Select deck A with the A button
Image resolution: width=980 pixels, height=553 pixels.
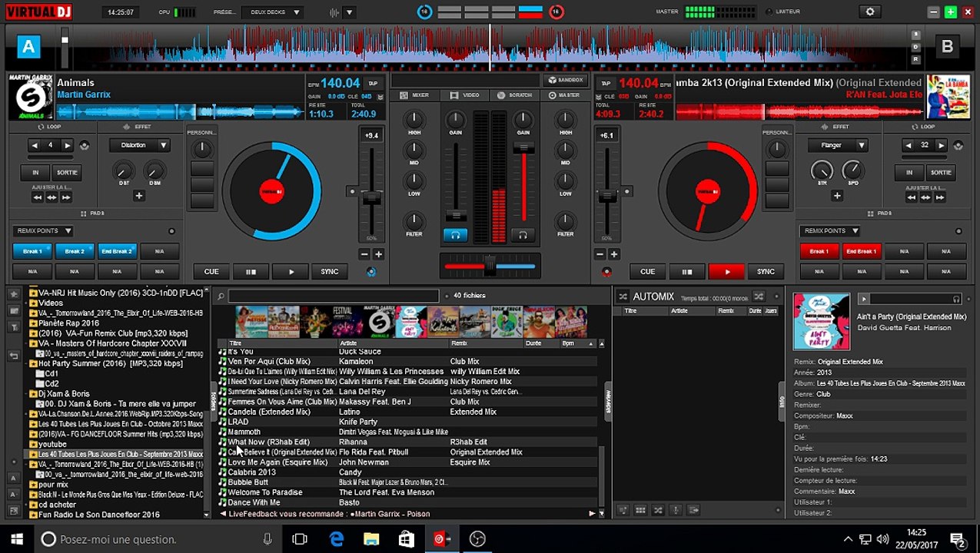point(28,47)
